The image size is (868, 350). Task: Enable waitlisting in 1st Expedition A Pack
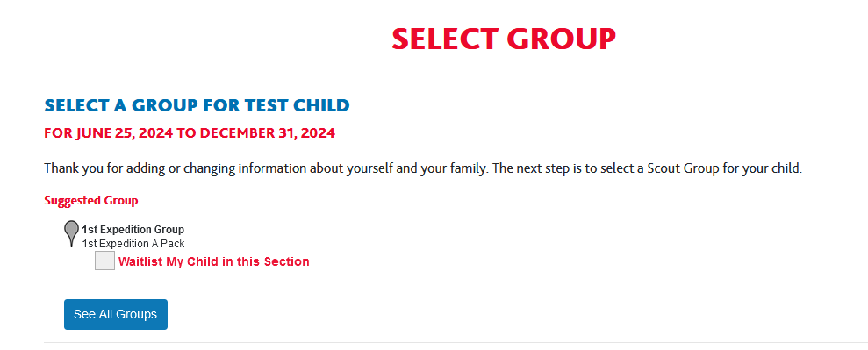pyautogui.click(x=104, y=261)
